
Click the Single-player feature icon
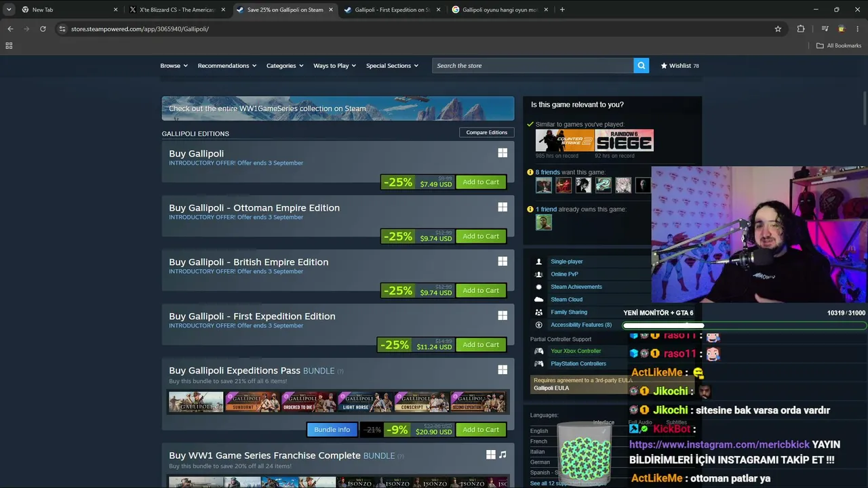(x=538, y=262)
